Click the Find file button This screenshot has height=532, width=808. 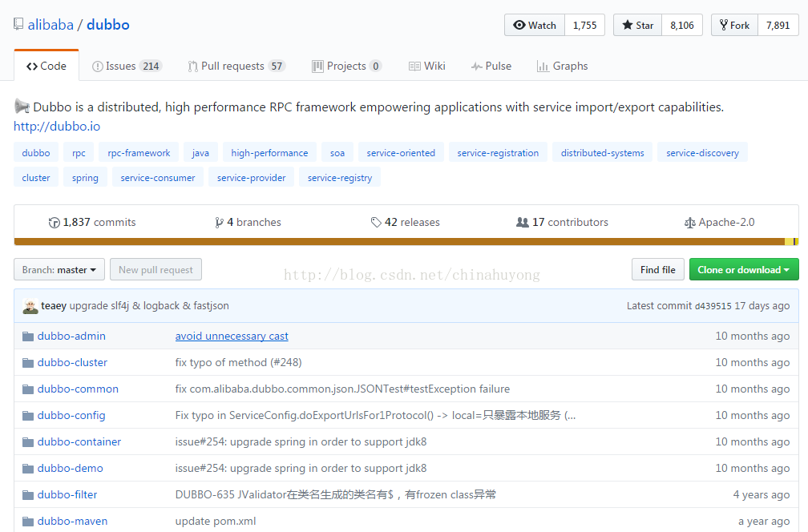657,269
